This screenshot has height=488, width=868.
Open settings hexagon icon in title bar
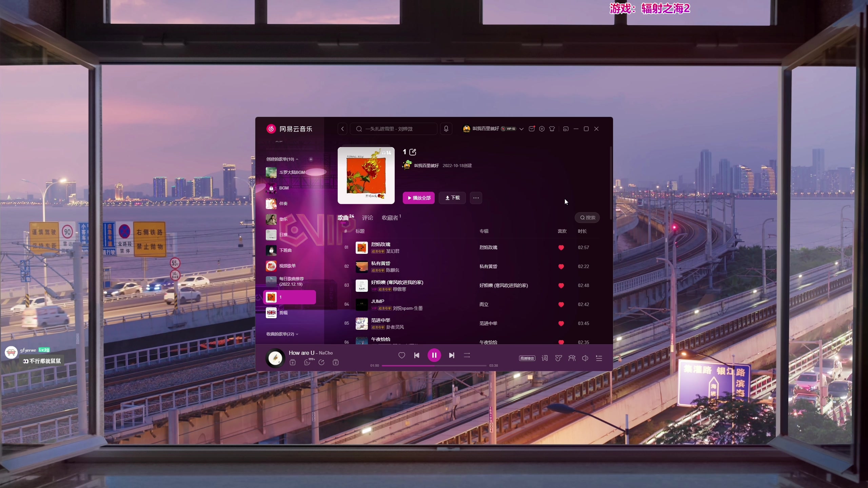[x=542, y=129]
